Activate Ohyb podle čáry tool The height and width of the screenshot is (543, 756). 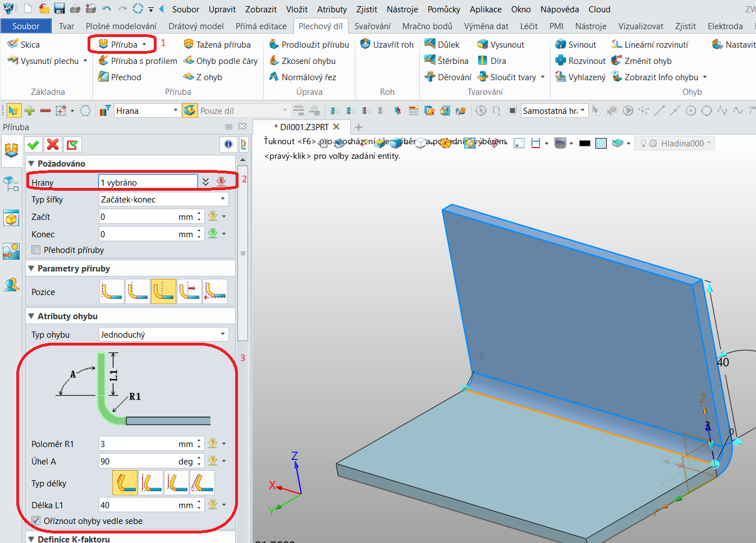(x=221, y=61)
